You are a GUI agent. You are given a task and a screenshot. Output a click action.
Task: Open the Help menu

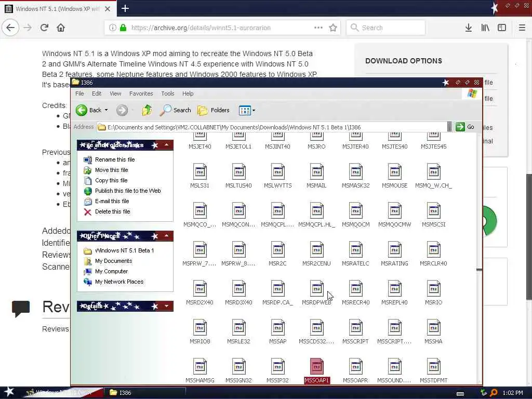click(x=188, y=94)
